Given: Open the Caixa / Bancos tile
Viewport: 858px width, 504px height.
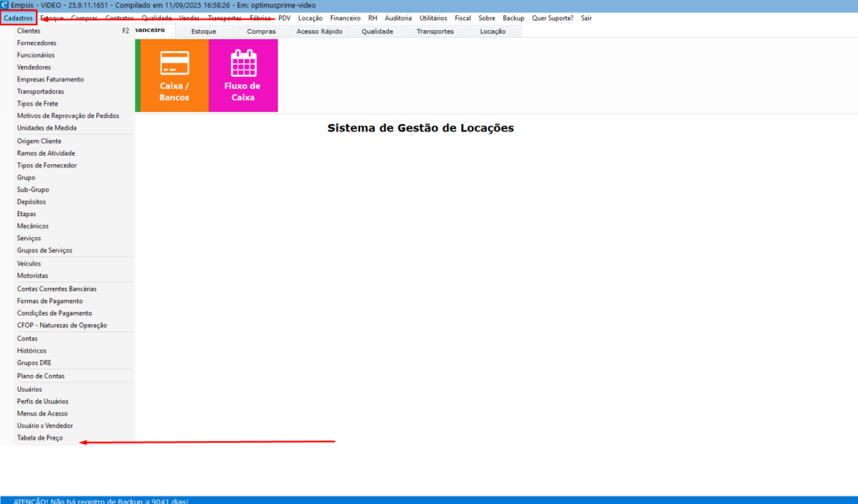Looking at the screenshot, I should point(174,75).
